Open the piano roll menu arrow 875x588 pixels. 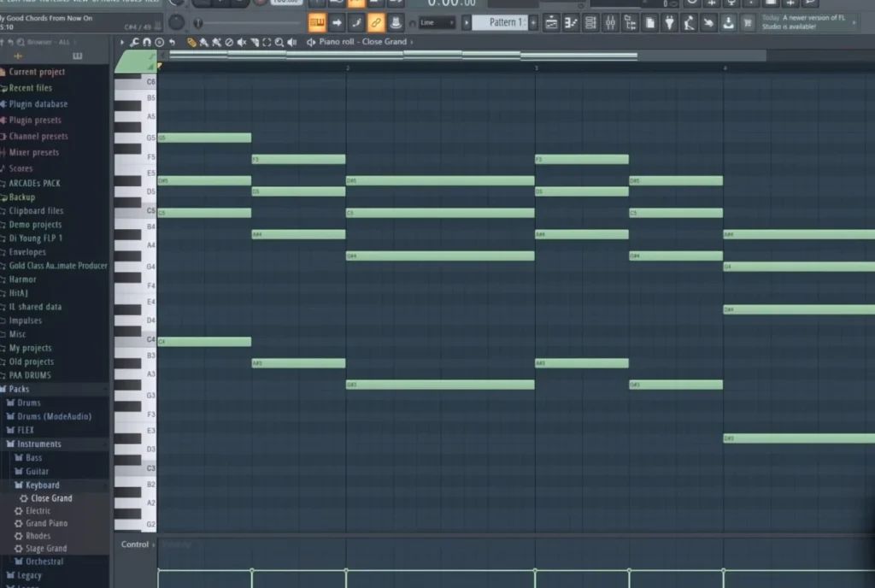click(x=121, y=42)
